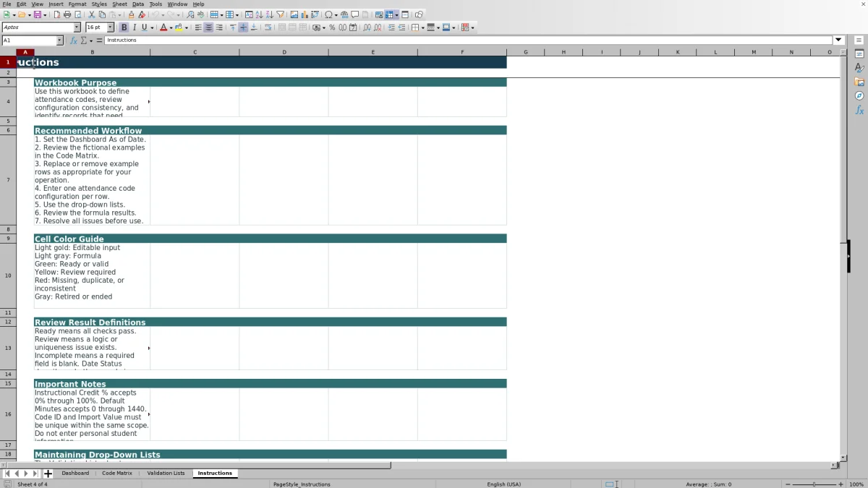Click the formula input line
Screen dimensions: 868x488
point(469,40)
